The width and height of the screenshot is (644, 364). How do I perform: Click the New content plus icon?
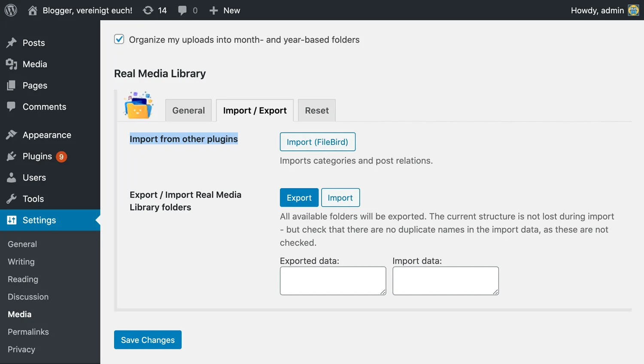click(213, 10)
